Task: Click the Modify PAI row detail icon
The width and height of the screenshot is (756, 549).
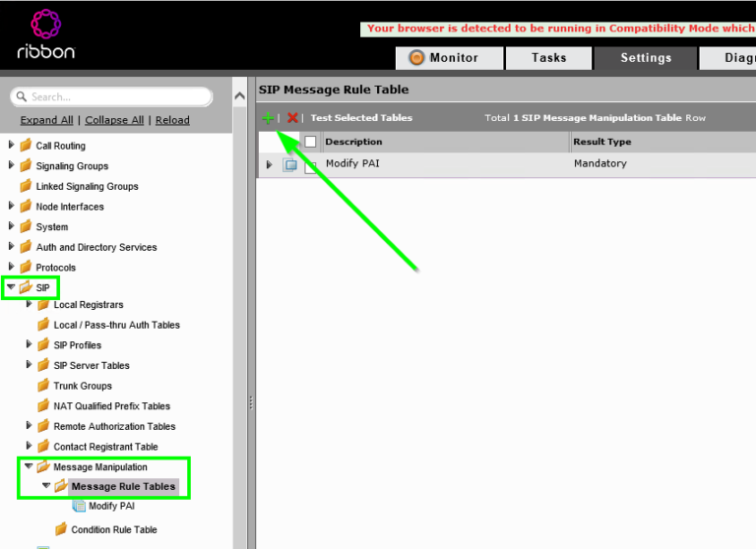Action: (x=290, y=164)
